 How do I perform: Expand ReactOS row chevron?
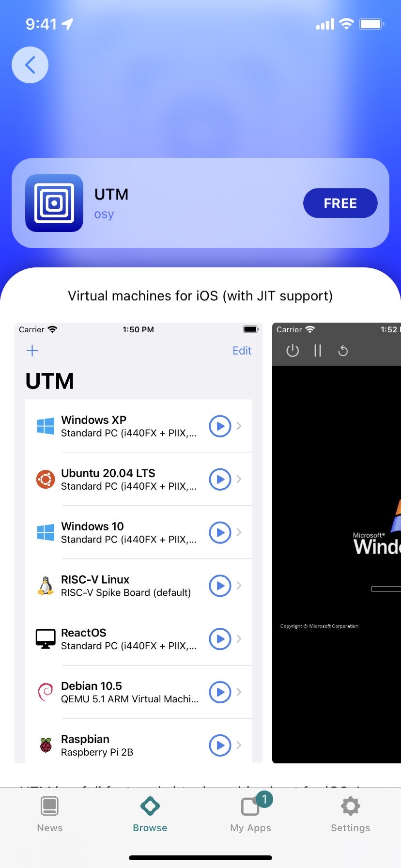pyautogui.click(x=239, y=639)
